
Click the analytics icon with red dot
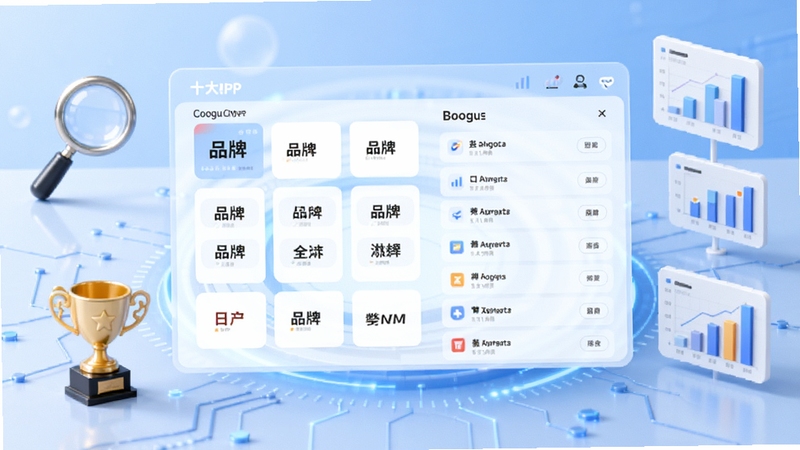pos(553,82)
